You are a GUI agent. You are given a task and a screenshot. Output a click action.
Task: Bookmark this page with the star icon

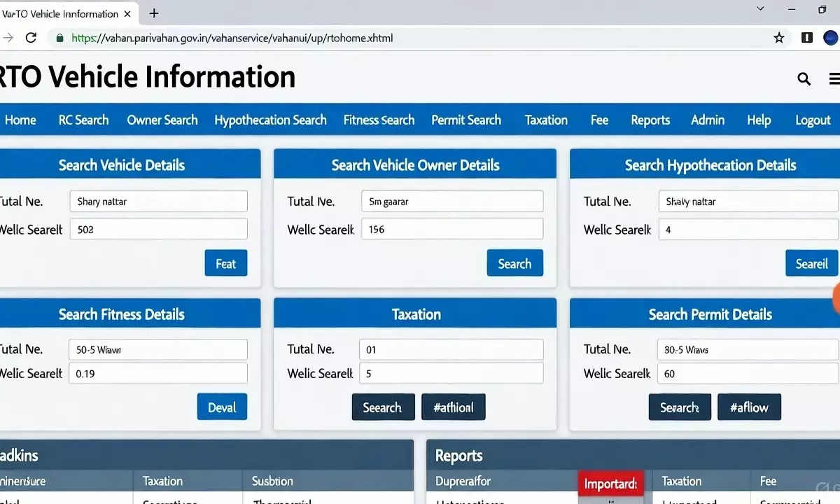(x=778, y=38)
